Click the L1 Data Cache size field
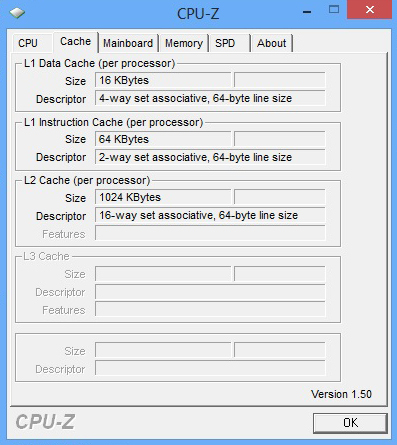The image size is (397, 445). coord(163,80)
